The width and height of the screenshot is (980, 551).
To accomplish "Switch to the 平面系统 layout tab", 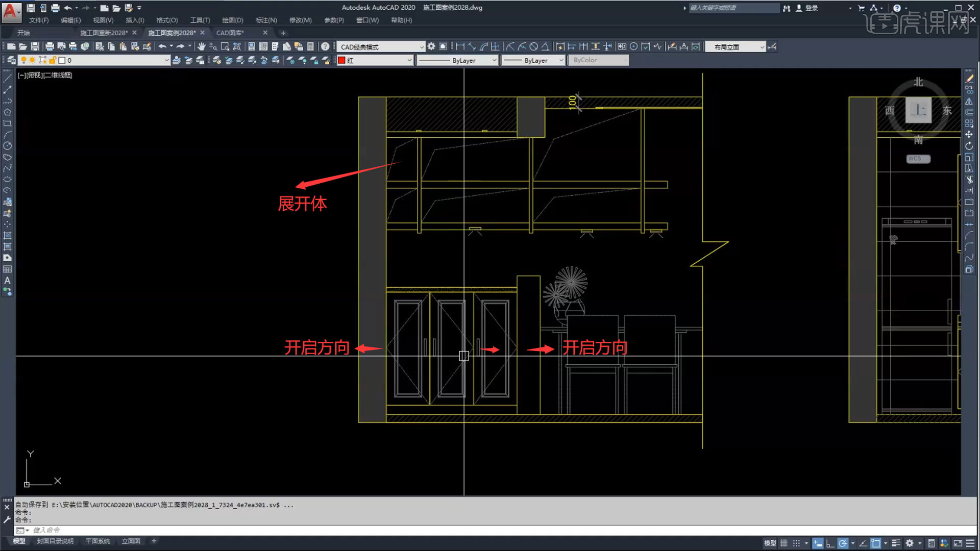I will click(97, 541).
